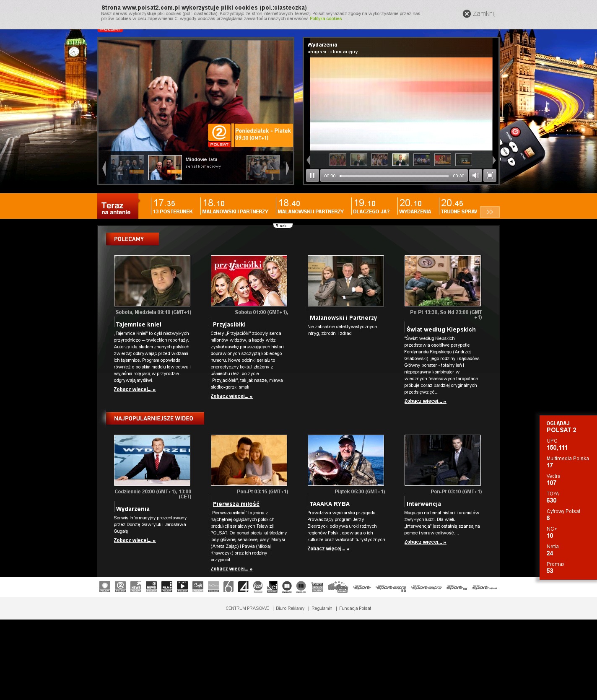
Task: Open Polsat News channel logo in footer
Action: click(x=136, y=587)
